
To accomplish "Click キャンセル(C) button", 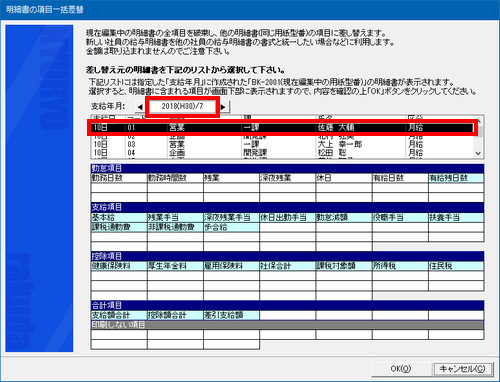I will [462, 369].
